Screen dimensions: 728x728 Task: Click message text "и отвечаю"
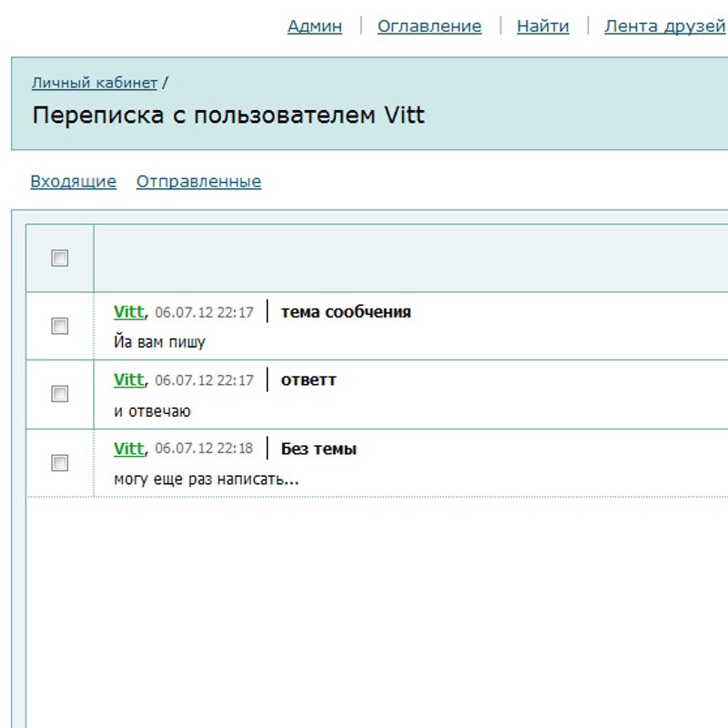pyautogui.click(x=152, y=411)
